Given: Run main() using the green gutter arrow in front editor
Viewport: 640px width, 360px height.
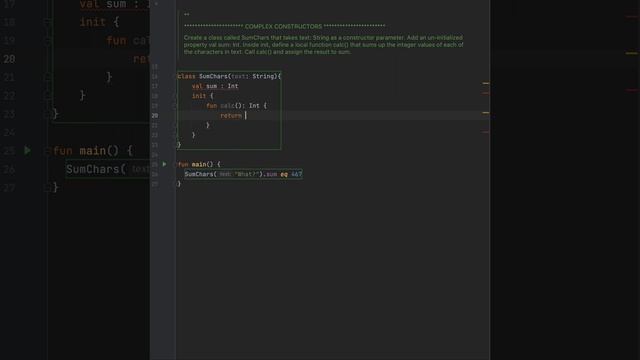Looking at the screenshot, I should click(x=164, y=164).
